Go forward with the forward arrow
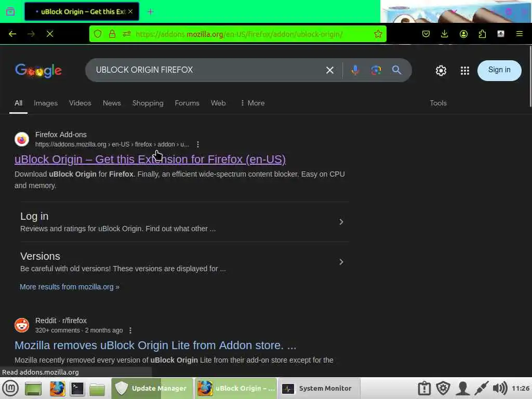This screenshot has width=532, height=399. (x=31, y=34)
